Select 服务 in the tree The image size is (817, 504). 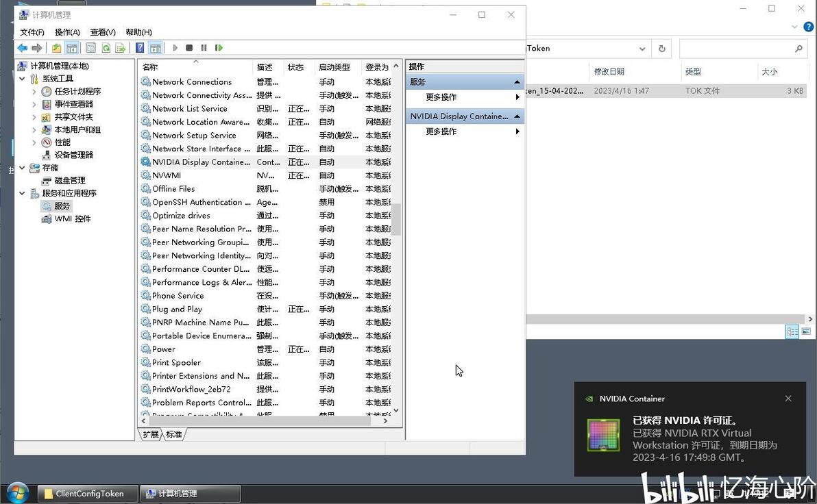[x=62, y=206]
